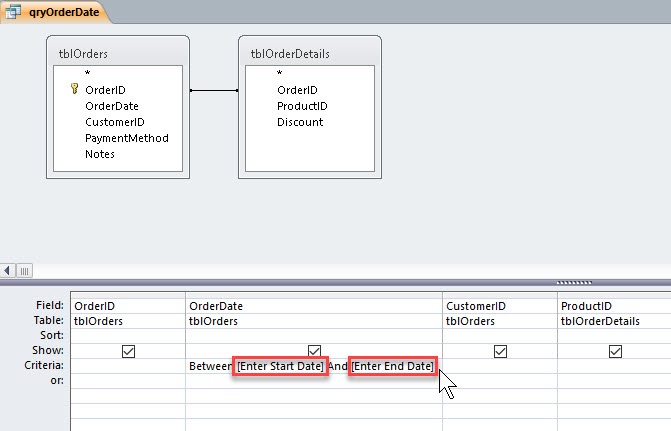This screenshot has height=431, width=671.
Task: Select OrderDate field in tblOrders list
Action: [112, 106]
